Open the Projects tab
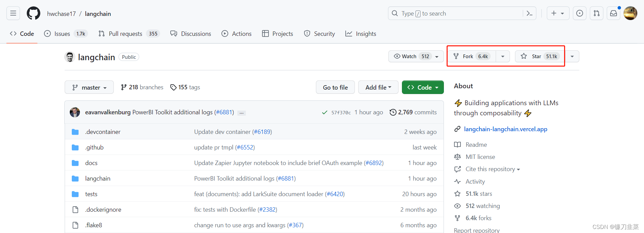Viewport: 644px width, 233px height. (x=278, y=34)
